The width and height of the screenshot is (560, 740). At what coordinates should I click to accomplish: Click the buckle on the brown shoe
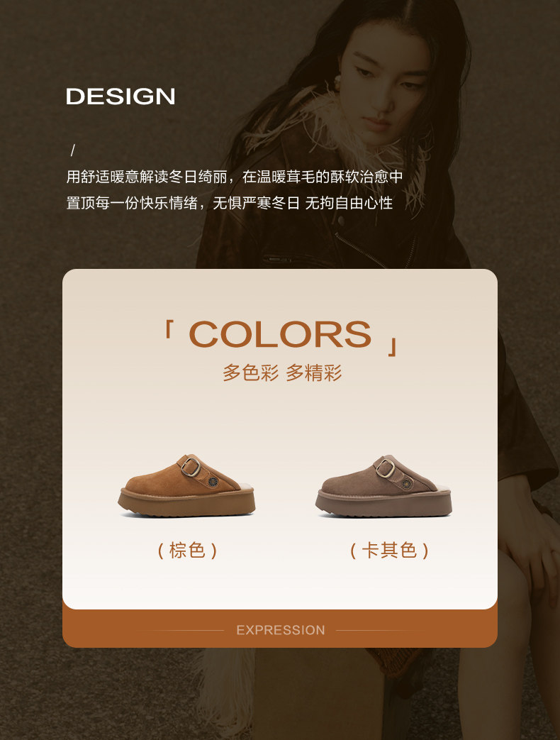tap(190, 466)
